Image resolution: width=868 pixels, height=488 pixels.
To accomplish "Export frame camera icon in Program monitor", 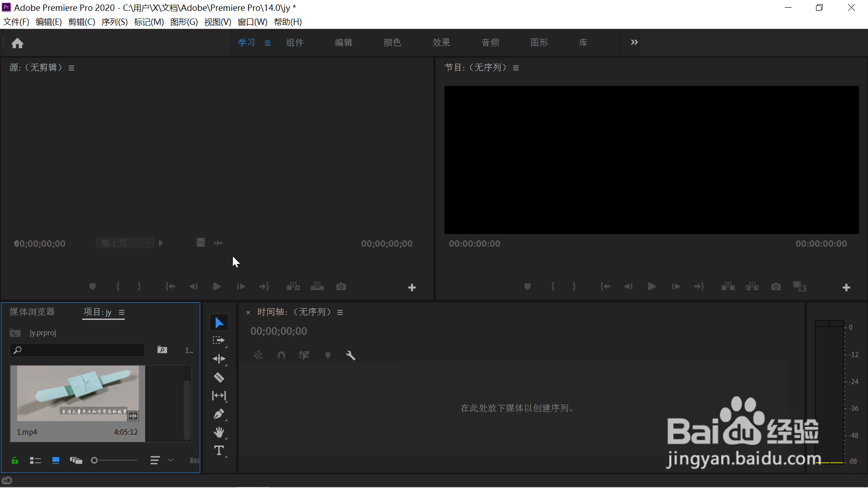I will (x=776, y=286).
